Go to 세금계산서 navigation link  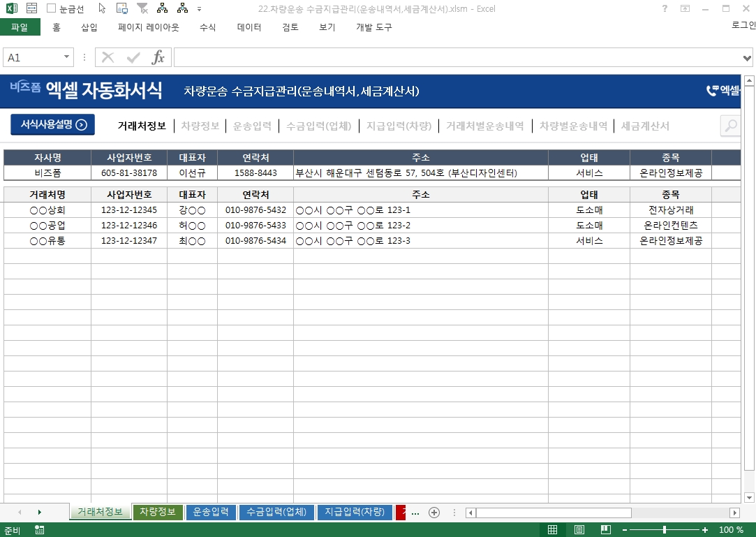coord(645,126)
